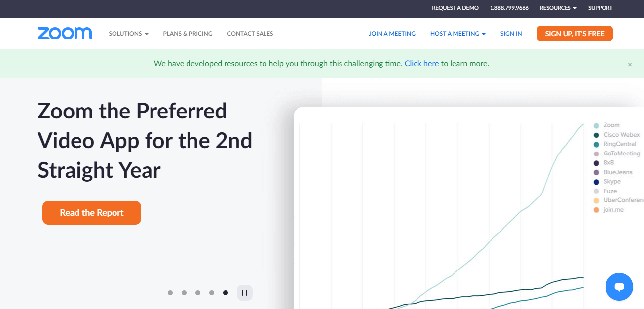Click Join a Meeting
The image size is (644, 309).
click(392, 34)
